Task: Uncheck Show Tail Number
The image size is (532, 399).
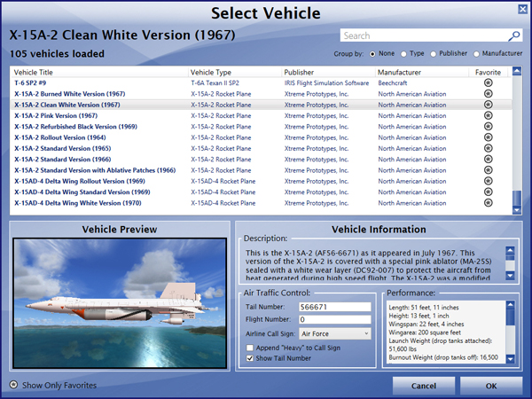Action: click(250, 358)
